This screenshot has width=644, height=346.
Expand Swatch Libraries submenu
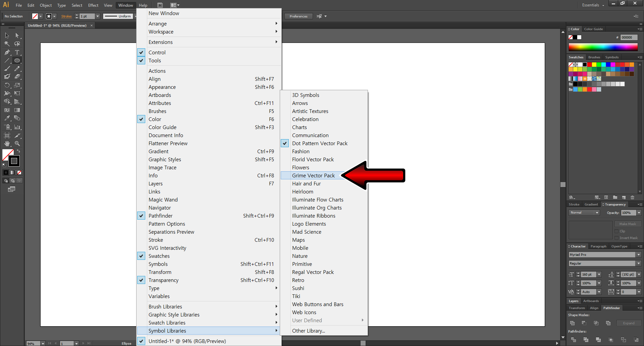(x=209, y=323)
